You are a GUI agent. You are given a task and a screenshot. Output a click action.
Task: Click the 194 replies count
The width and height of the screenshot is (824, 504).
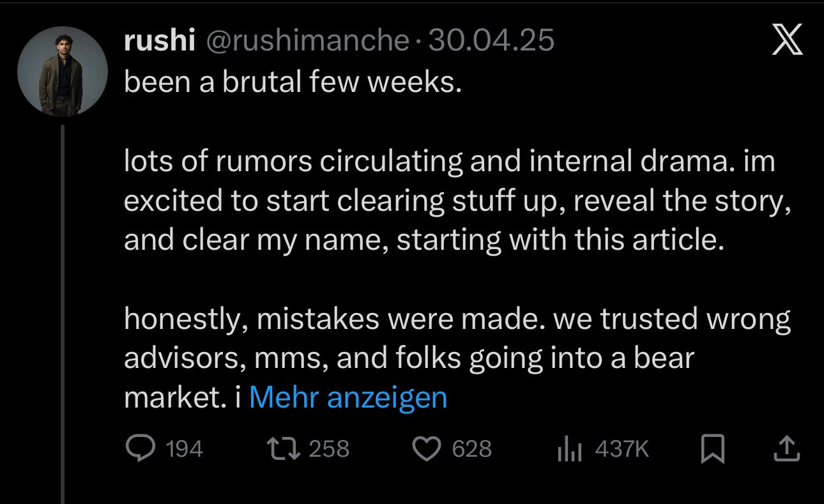185,449
